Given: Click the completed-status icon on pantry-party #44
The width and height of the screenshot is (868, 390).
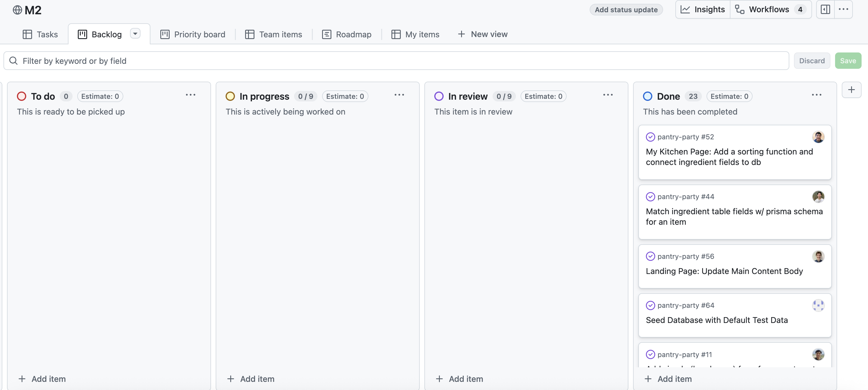Looking at the screenshot, I should pos(650,196).
